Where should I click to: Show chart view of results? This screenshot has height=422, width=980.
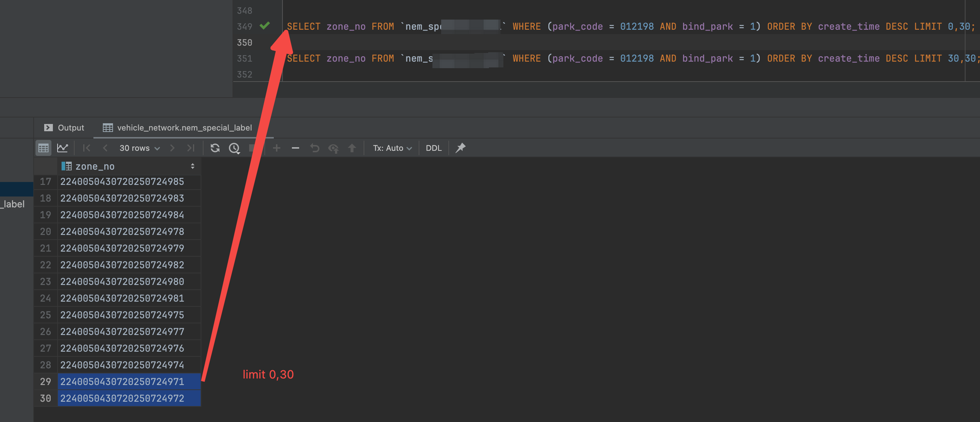pyautogui.click(x=62, y=148)
